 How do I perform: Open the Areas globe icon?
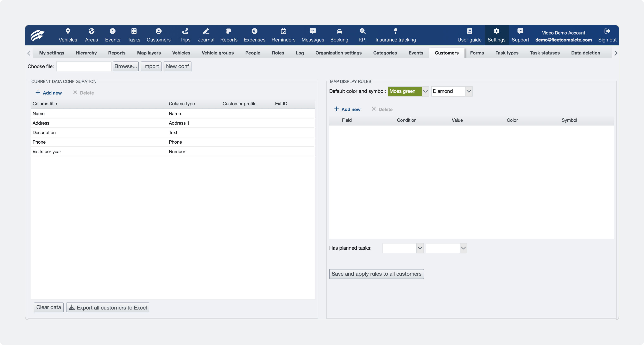coord(91,31)
